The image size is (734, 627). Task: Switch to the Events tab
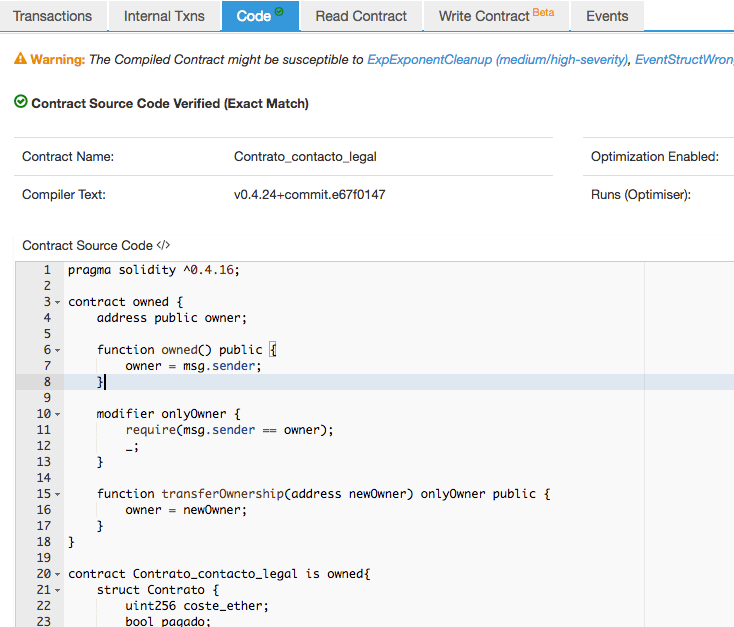point(607,16)
